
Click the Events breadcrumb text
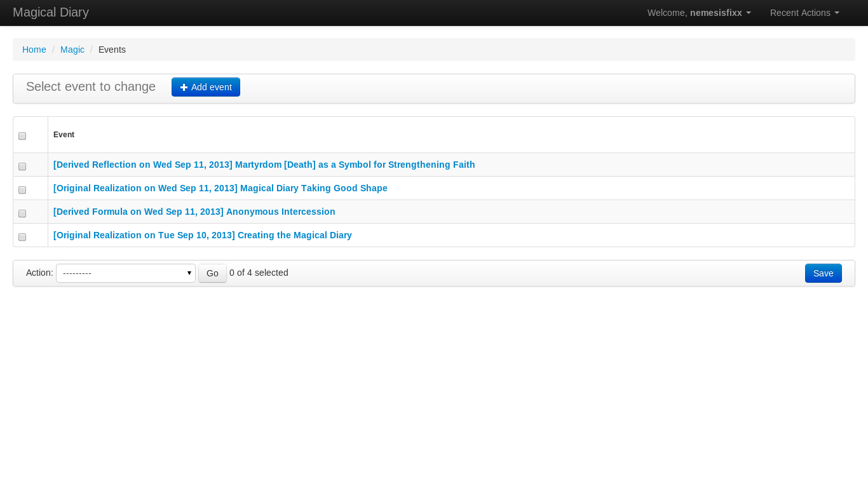tap(112, 50)
